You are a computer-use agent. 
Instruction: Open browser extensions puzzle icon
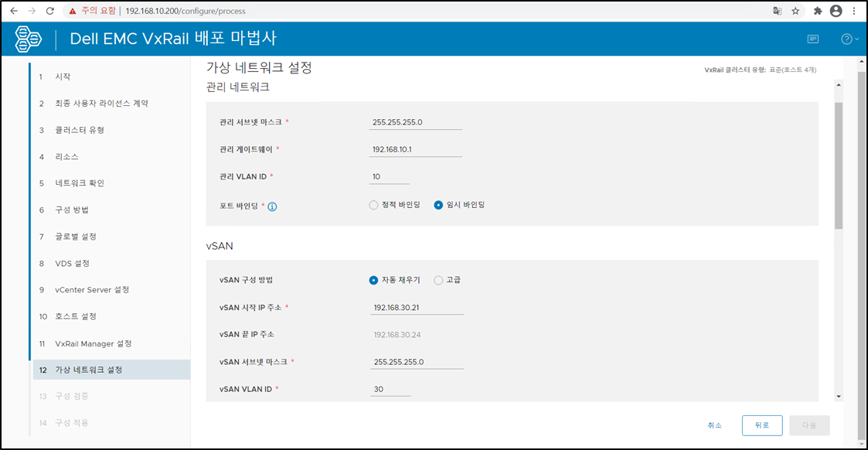pos(818,11)
